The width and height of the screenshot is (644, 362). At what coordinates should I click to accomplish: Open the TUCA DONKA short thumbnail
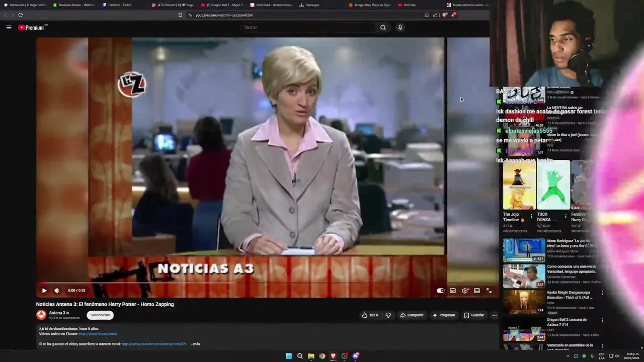tap(553, 185)
